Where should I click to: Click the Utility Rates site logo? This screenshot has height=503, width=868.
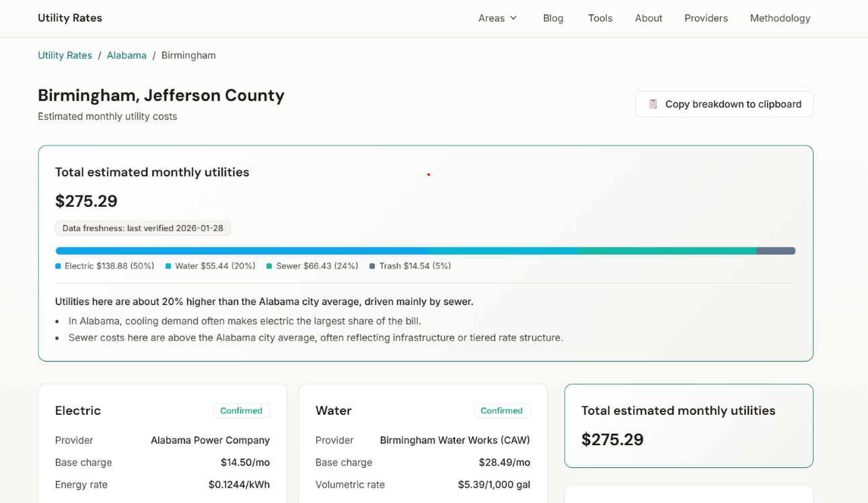tap(70, 18)
